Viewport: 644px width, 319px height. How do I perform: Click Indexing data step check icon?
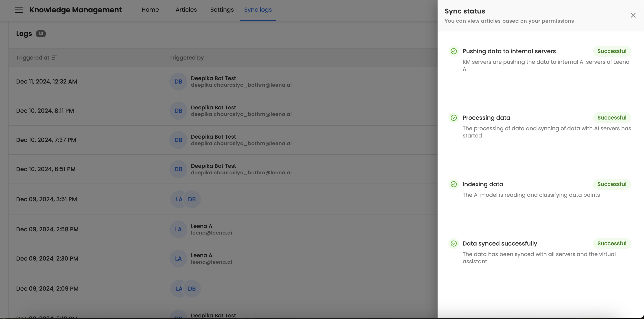tap(453, 184)
